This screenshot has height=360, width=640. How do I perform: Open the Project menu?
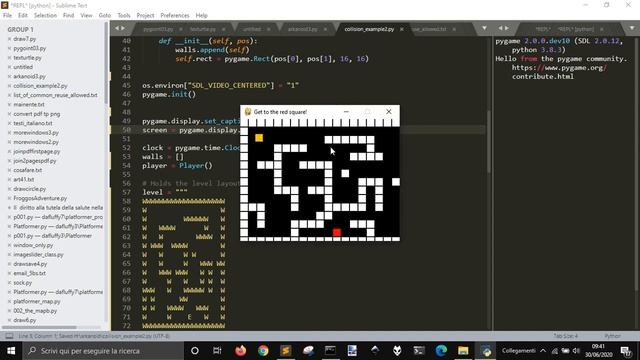(145, 15)
